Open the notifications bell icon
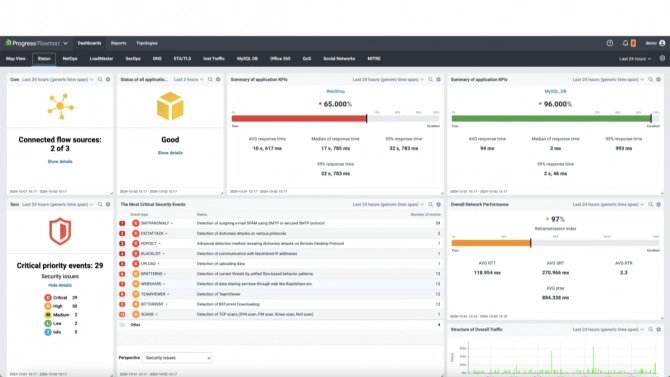 tap(625, 43)
